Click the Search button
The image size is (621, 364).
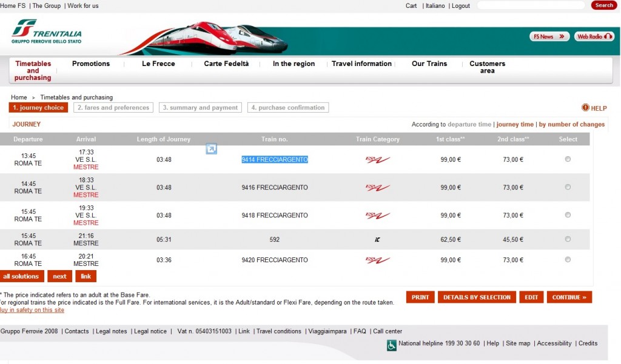click(x=604, y=5)
